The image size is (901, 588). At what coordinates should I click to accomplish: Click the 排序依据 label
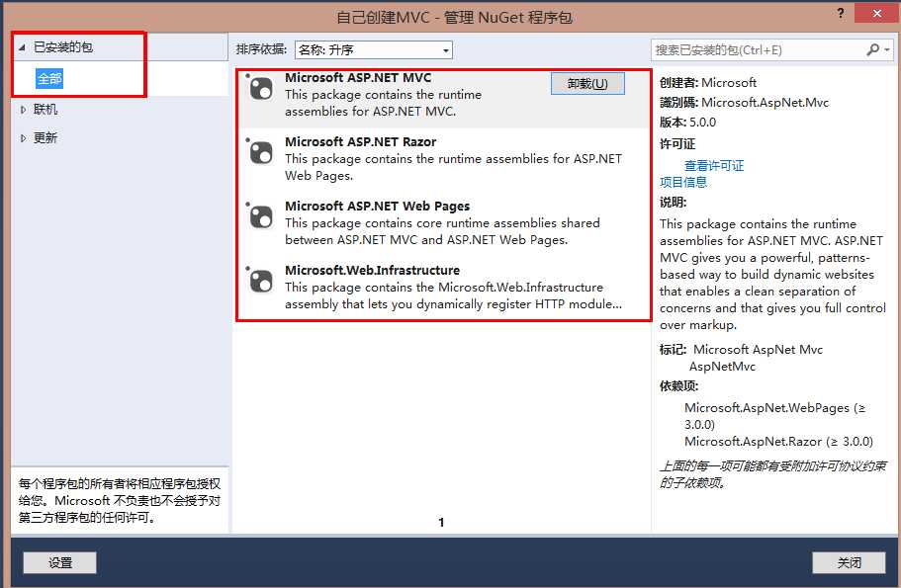261,49
